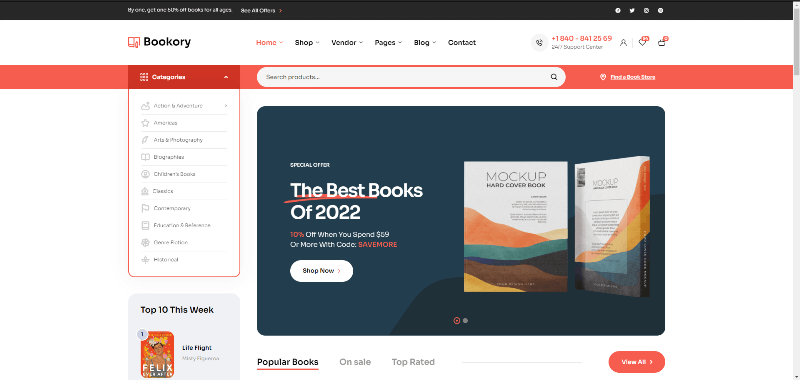Click the Americas star icon

click(x=145, y=123)
